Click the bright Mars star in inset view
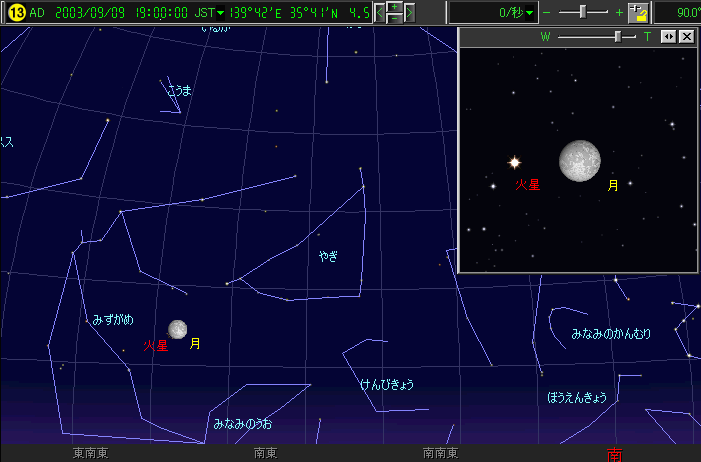Screen dimensions: 701x462 [515, 162]
